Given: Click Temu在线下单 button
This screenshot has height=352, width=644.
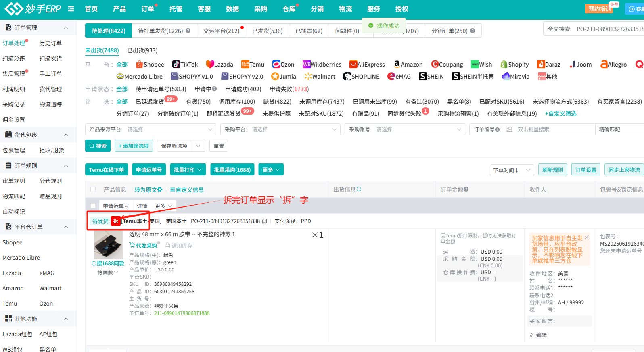Looking at the screenshot, I should click(107, 170).
